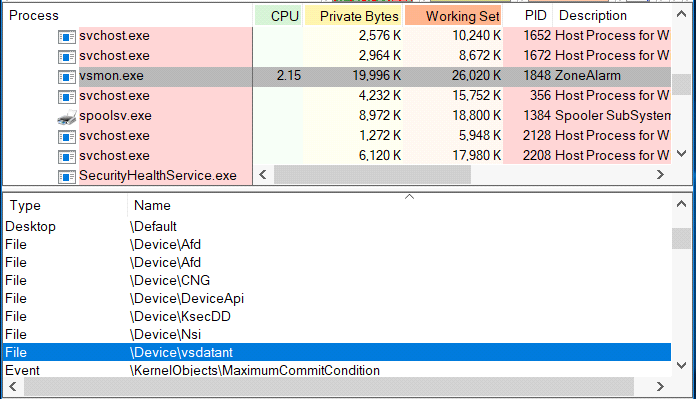Select the Desktop \Default handle row
Screen dimensions: 696x399
click(x=337, y=226)
